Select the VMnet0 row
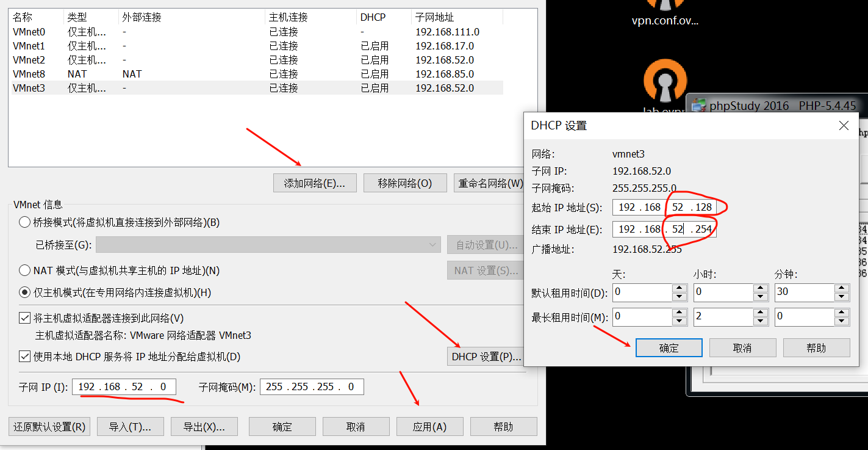The image size is (868, 450). coord(257,32)
